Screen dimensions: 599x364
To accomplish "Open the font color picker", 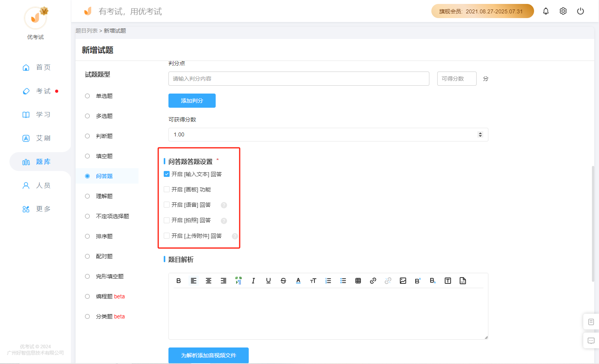I will tap(298, 281).
